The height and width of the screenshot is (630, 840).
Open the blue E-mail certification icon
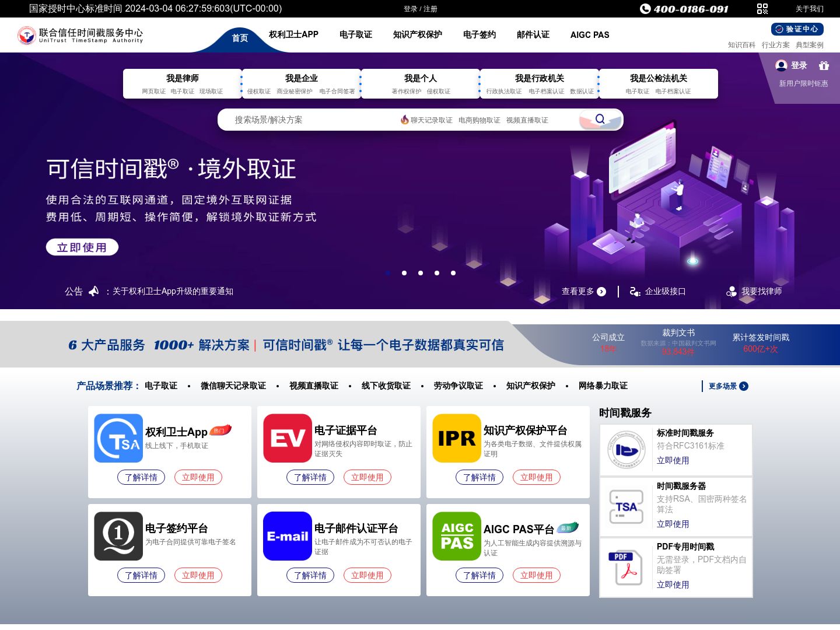[288, 536]
